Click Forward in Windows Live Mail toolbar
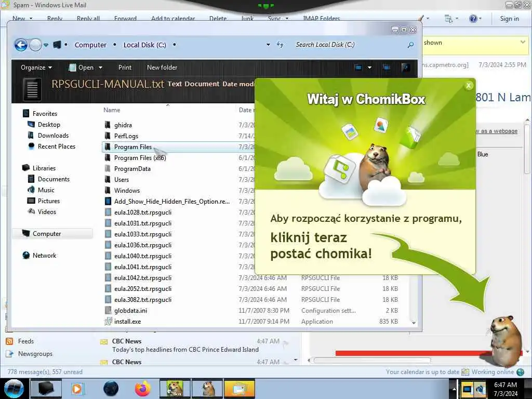This screenshot has height=399, width=532. 125,19
